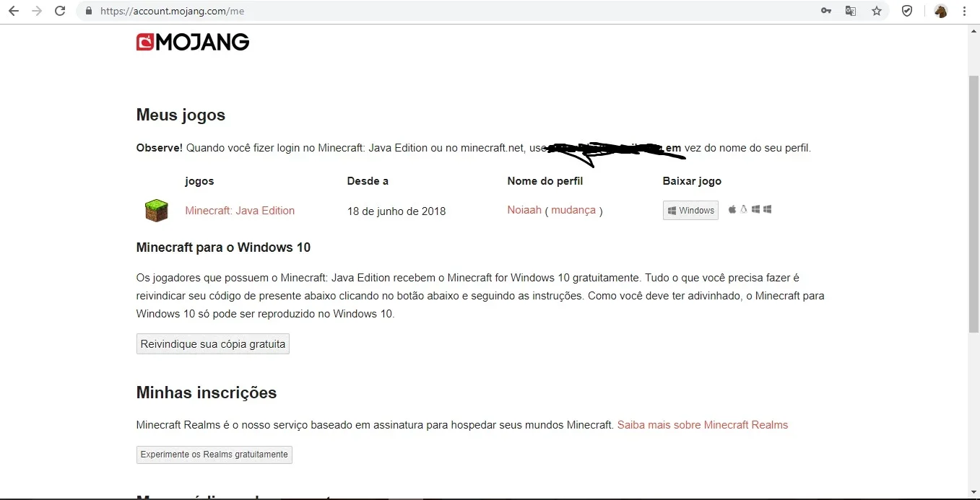Click the browser forward arrow
Screen dimensions: 980x500
(37, 11)
